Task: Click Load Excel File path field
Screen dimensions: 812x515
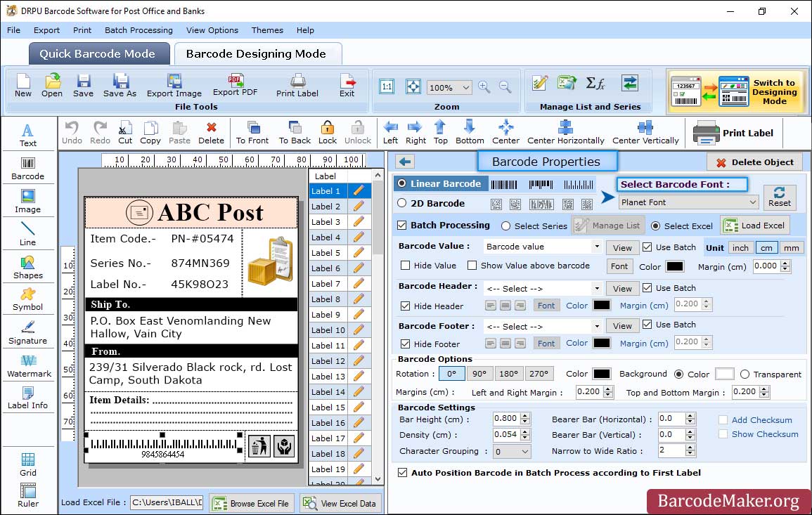Action: tap(166, 502)
